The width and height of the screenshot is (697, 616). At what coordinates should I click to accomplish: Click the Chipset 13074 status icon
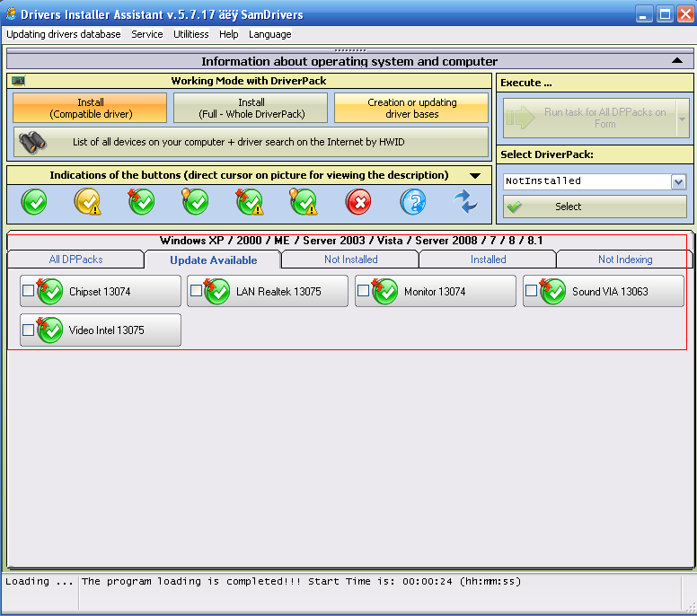49,291
